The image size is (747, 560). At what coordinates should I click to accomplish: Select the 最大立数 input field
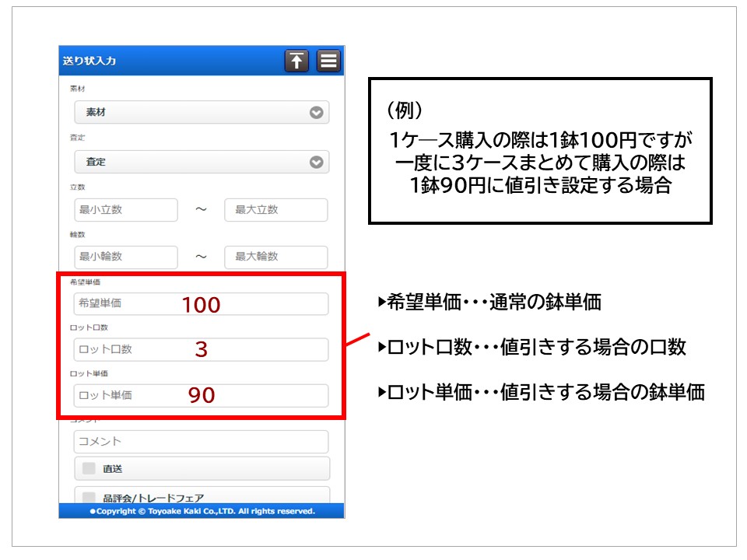click(275, 210)
